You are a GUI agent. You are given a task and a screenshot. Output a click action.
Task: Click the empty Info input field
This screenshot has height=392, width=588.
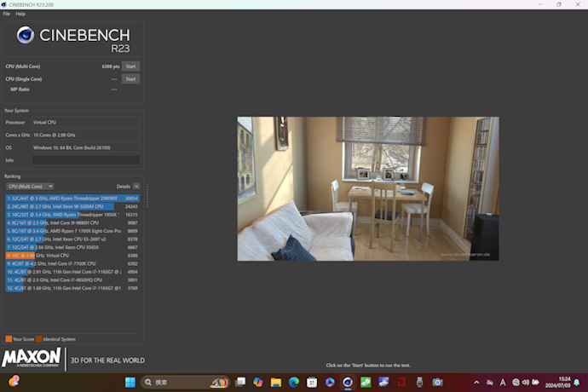coord(86,160)
